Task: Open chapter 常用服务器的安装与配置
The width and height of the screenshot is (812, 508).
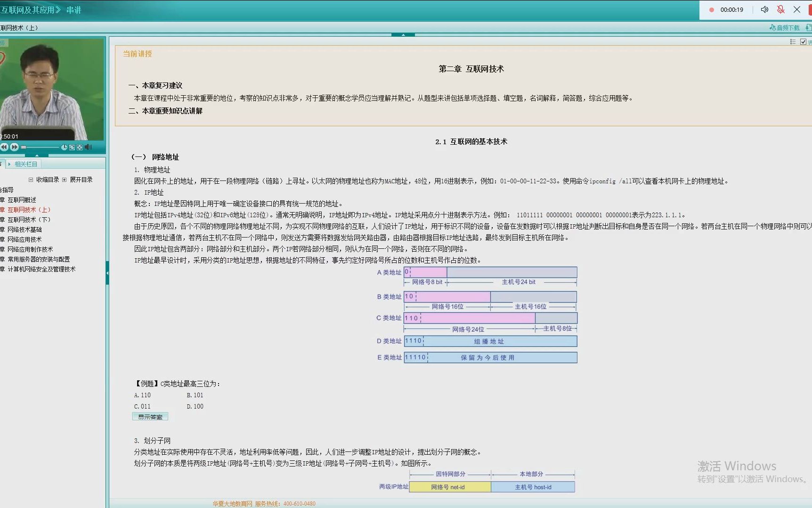Action: (x=39, y=259)
